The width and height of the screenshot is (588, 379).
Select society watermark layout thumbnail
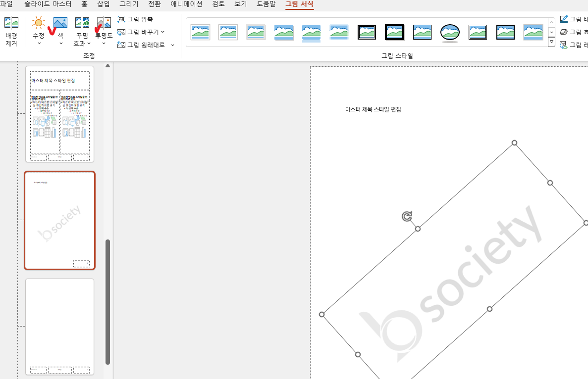coord(59,221)
